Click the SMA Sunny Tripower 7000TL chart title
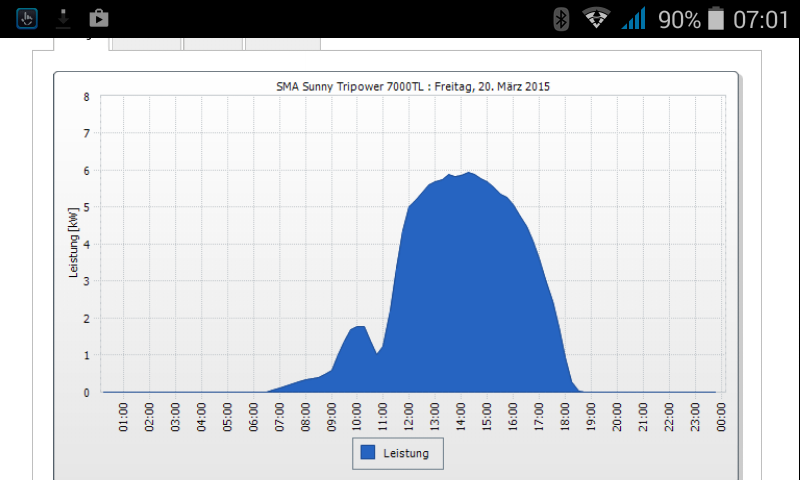Viewport: 800px width, 480px height. pos(413,87)
